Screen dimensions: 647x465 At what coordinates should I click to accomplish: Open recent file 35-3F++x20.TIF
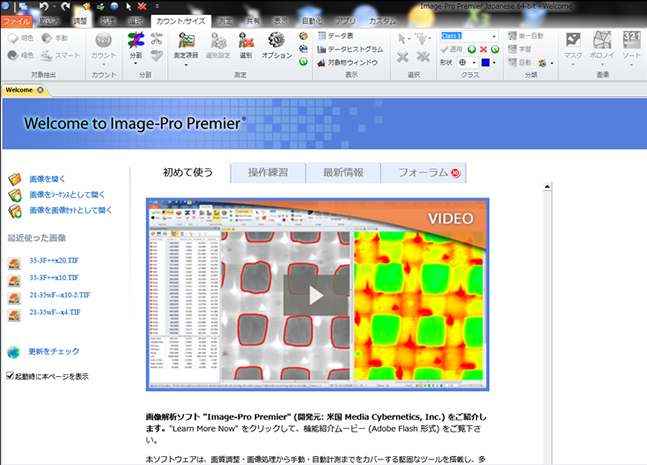coord(54,260)
